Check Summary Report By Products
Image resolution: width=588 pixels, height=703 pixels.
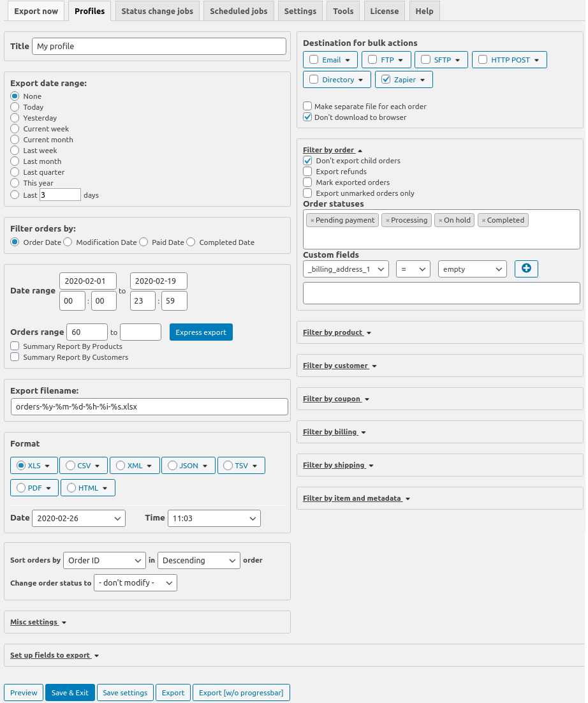tap(15, 346)
